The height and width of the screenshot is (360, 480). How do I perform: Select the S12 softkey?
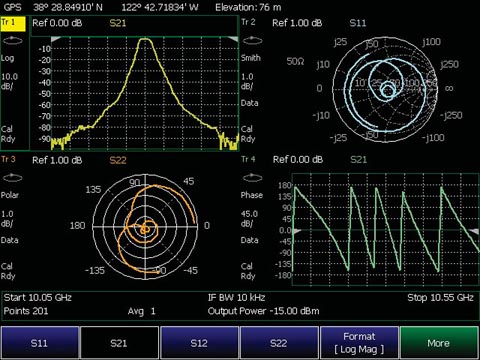click(x=199, y=343)
